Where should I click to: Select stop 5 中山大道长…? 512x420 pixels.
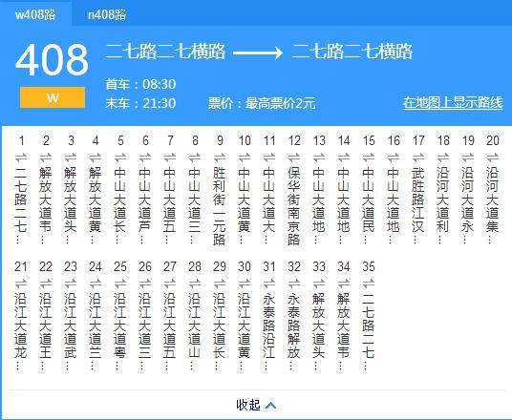(120, 205)
